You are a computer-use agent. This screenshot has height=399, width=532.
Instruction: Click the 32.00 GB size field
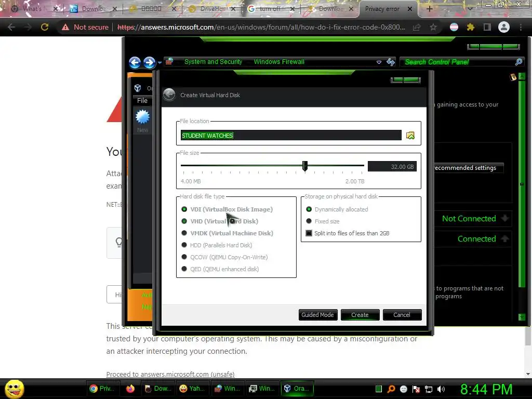click(392, 167)
